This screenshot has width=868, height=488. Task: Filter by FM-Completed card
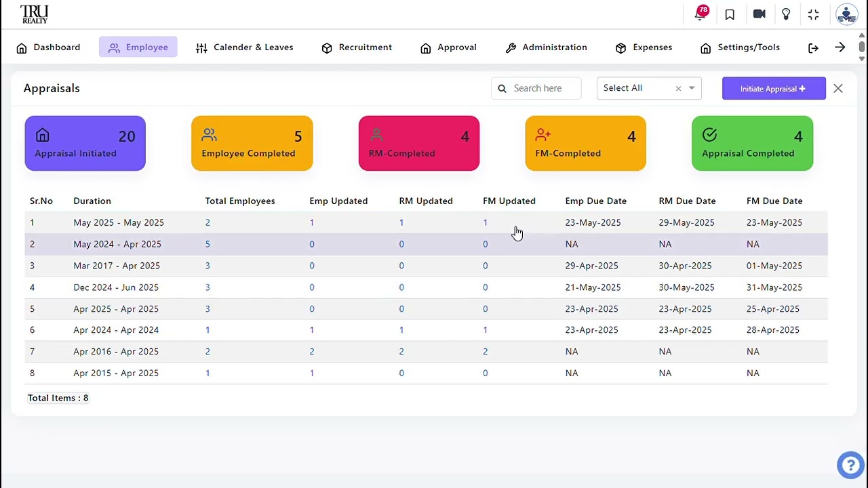pos(586,143)
